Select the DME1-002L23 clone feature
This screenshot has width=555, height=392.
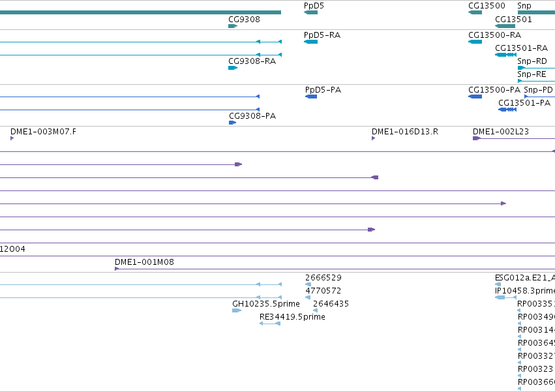pyautogui.click(x=514, y=138)
